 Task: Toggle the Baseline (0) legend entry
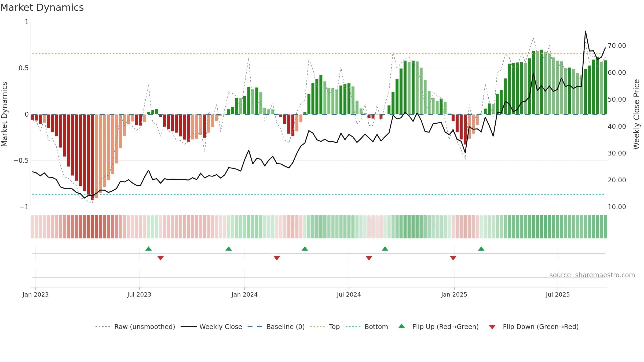276,327
